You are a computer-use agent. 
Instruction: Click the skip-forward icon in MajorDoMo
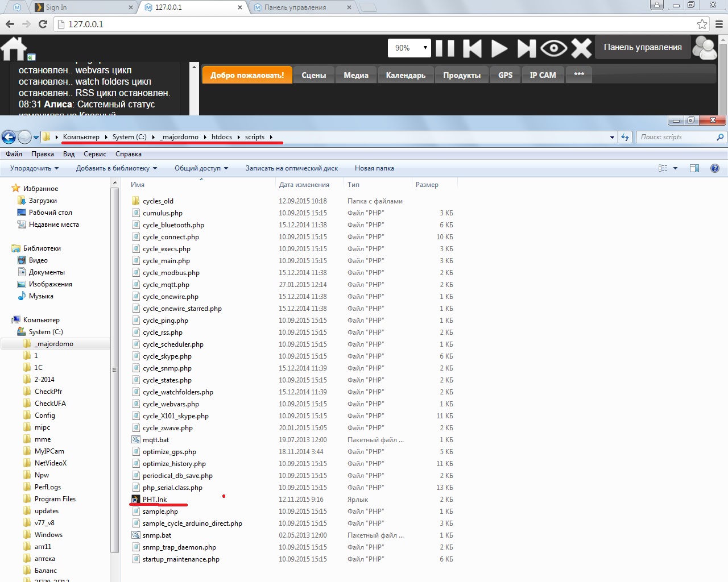coord(526,48)
